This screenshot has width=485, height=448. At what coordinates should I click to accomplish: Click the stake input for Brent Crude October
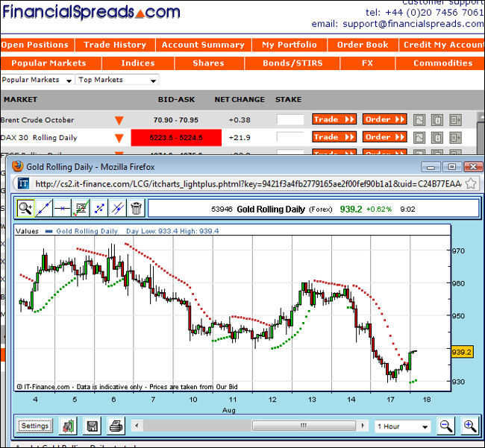290,120
